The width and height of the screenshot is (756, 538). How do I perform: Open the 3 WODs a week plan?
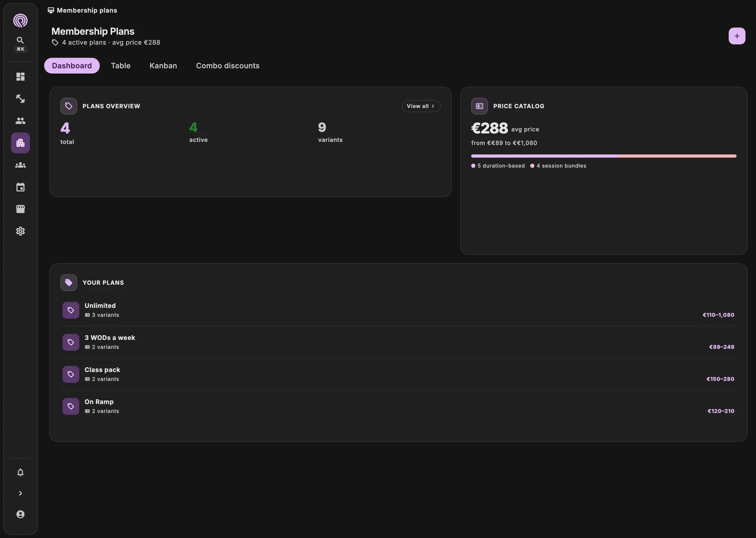(x=398, y=342)
